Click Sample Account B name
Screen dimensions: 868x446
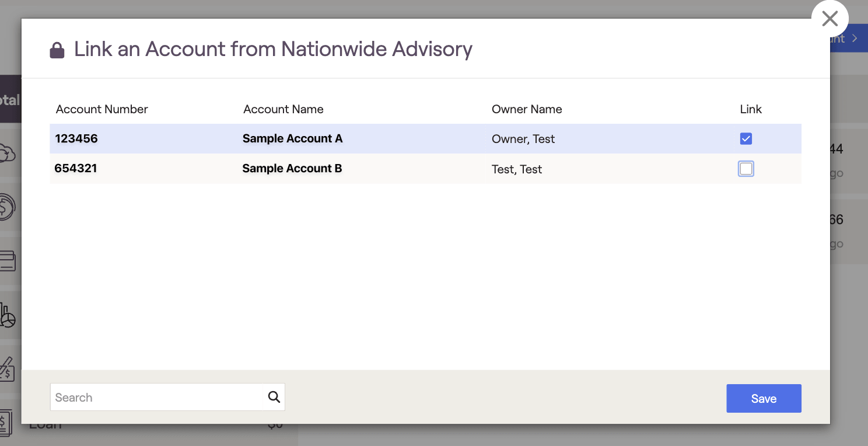pyautogui.click(x=292, y=168)
